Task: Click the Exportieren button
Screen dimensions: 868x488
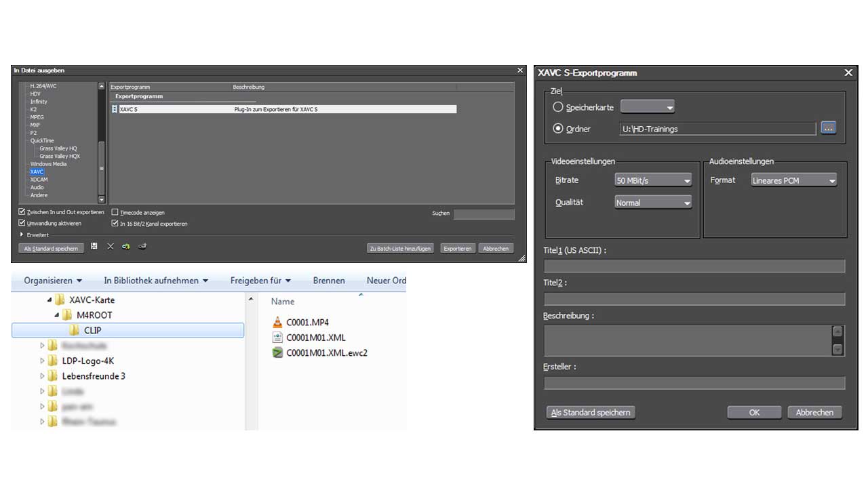Action: click(x=457, y=249)
